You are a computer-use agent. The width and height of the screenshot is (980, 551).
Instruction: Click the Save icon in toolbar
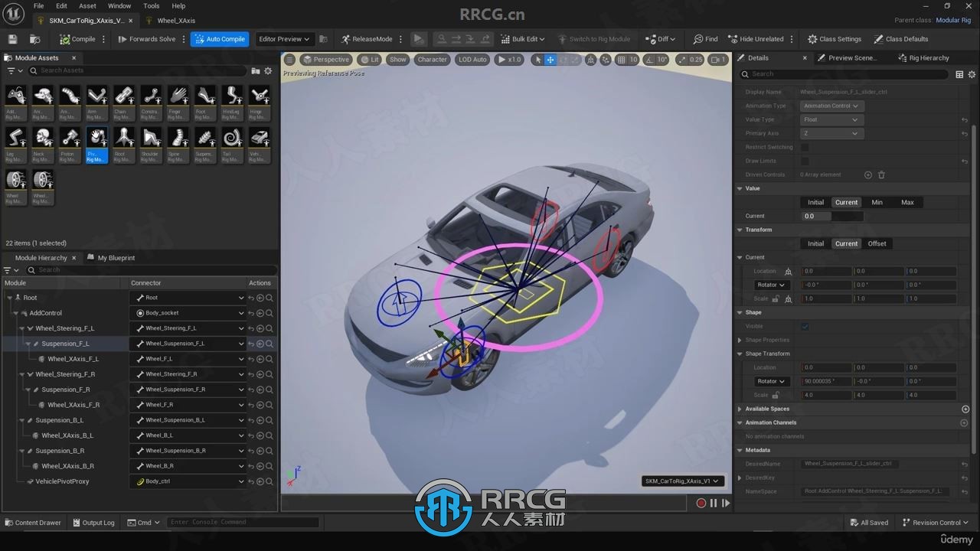coord(12,39)
